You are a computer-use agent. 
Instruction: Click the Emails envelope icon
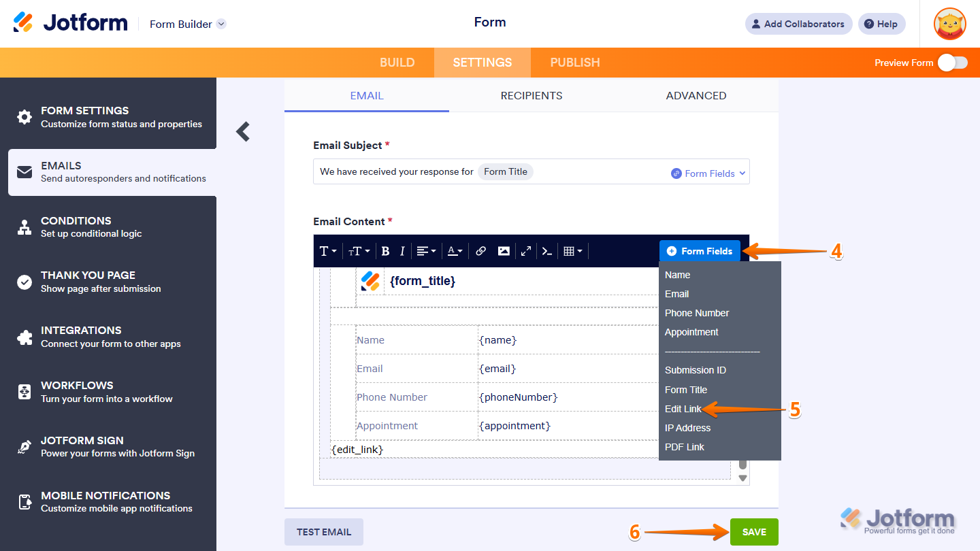(24, 172)
